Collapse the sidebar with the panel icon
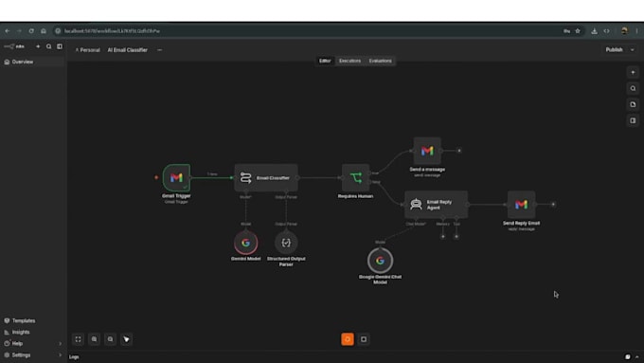644x363 pixels. [x=60, y=46]
